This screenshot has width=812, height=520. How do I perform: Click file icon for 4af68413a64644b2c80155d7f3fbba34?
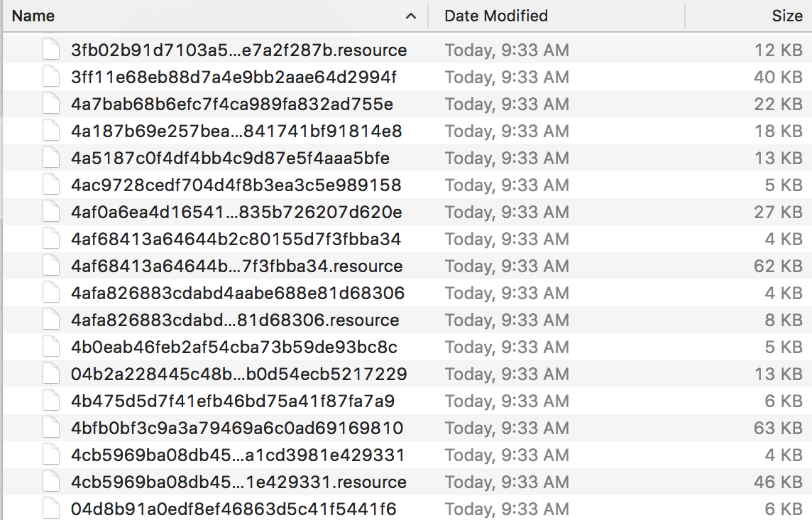[51, 239]
